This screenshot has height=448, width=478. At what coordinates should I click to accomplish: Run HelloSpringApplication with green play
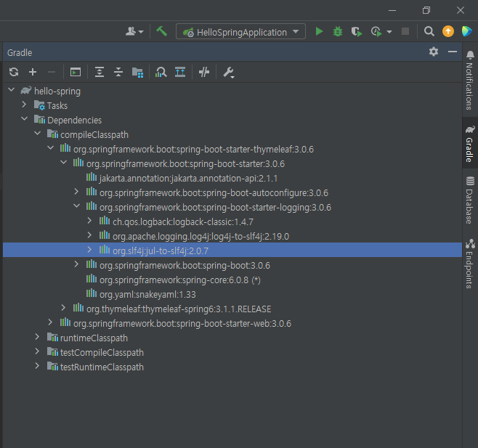319,31
